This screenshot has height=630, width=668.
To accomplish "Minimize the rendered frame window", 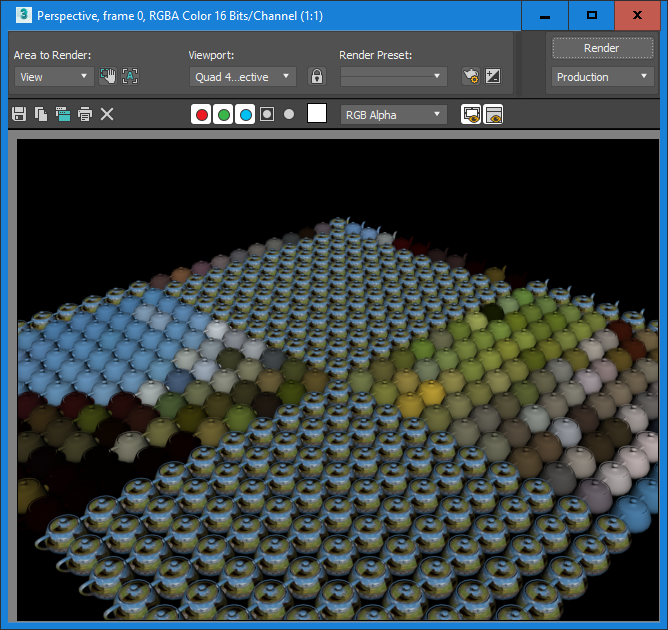I will (x=545, y=15).
